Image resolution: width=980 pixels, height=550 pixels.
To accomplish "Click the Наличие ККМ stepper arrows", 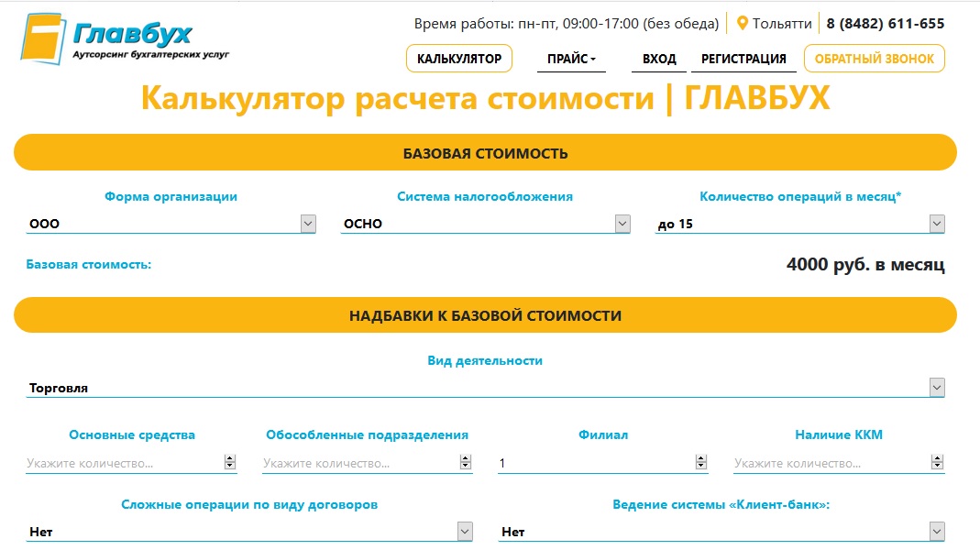I will (x=937, y=463).
